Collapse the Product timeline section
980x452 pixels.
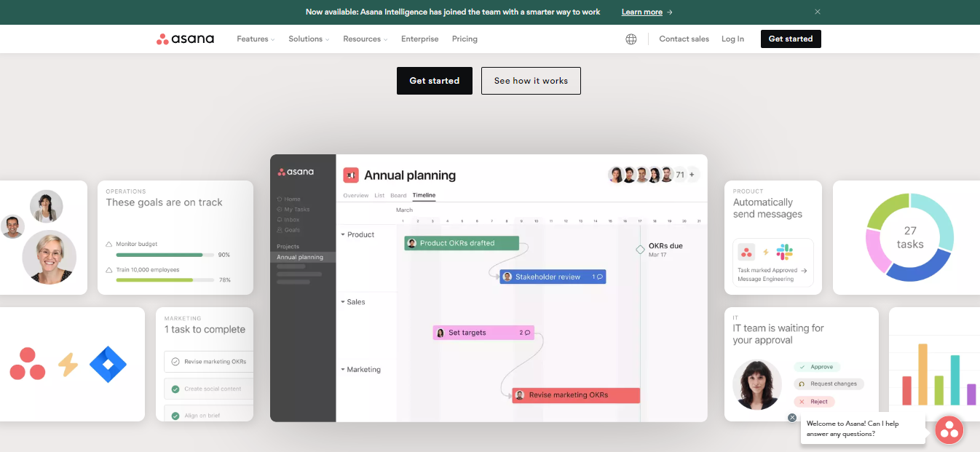[x=343, y=234]
